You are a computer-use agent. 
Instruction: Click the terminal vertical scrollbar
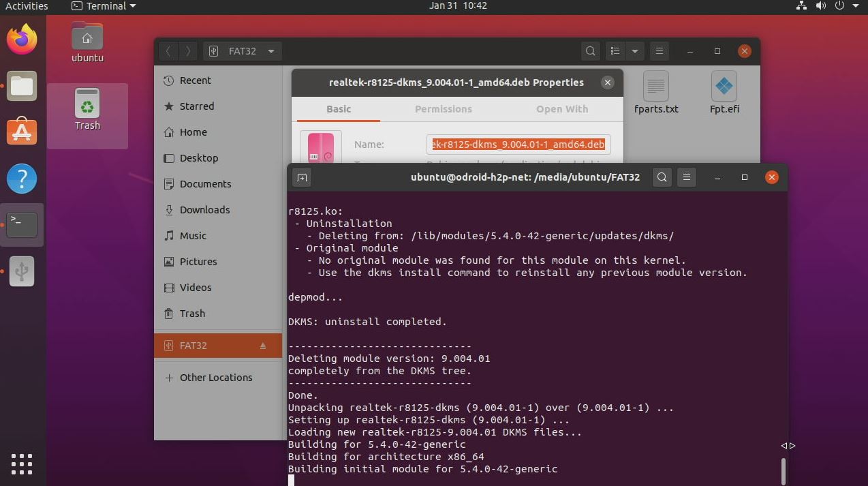784,470
